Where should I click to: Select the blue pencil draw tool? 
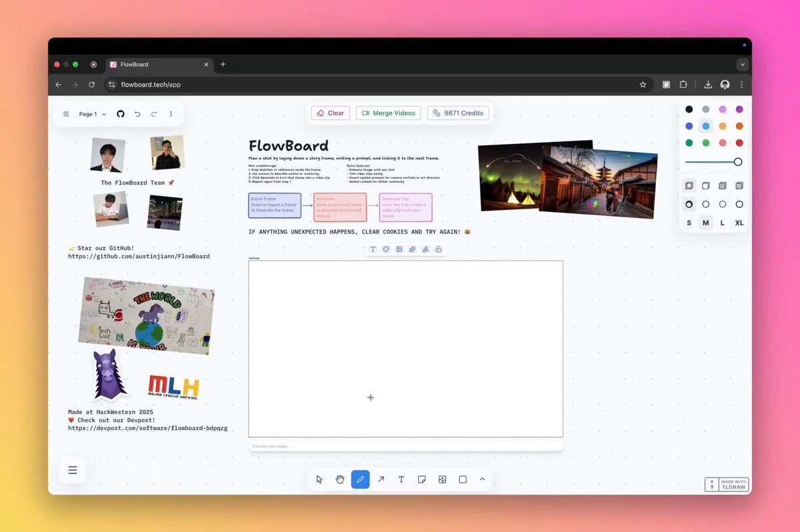(361, 479)
